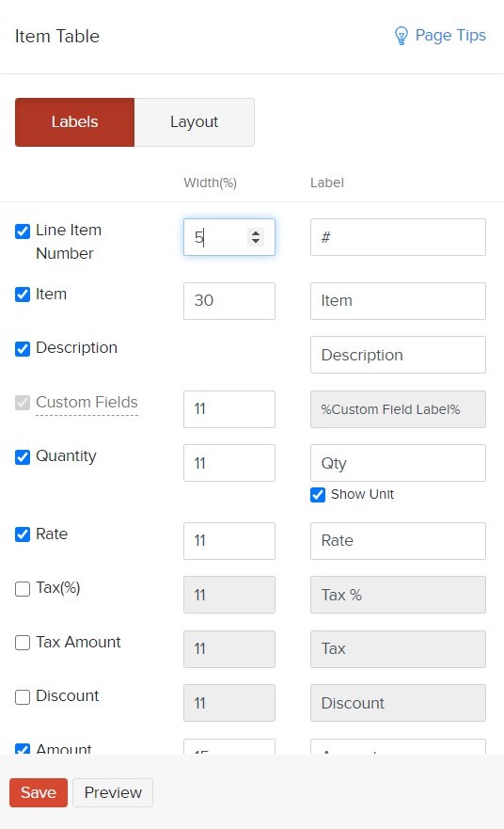The image size is (504, 829).
Task: Enable the Tax(%) checkbox
Action: (23, 589)
